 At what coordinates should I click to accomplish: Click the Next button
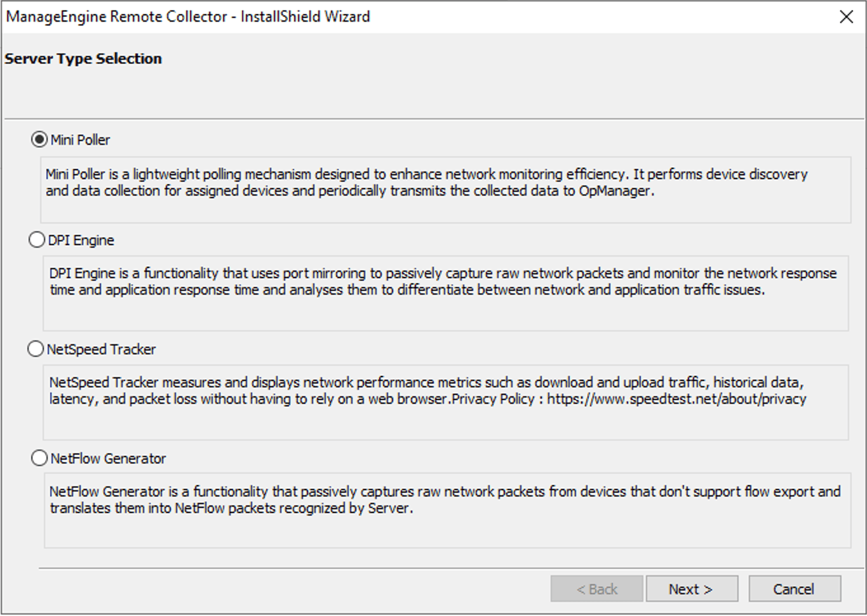[x=691, y=589]
